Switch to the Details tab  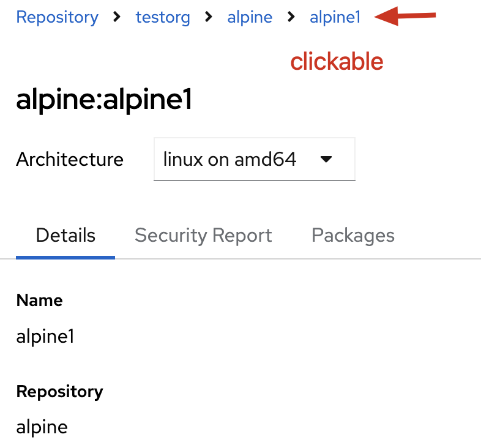tap(65, 236)
